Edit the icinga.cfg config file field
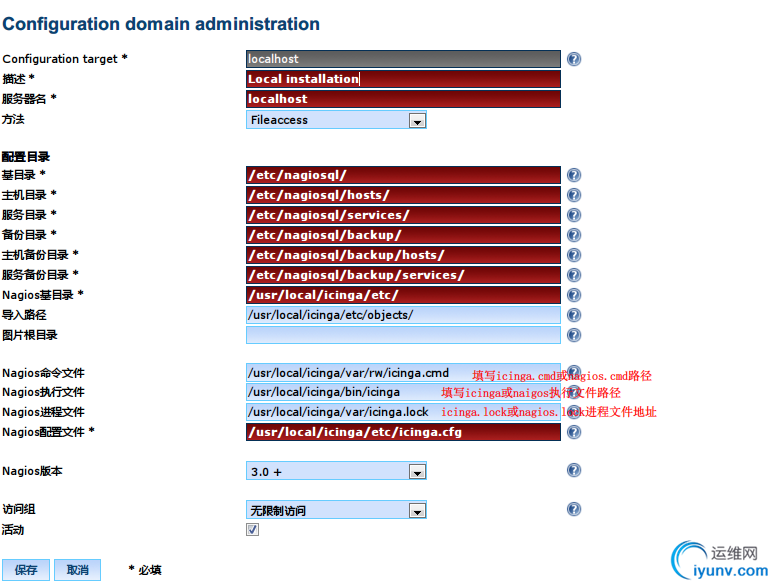The image size is (774, 587). tap(403, 432)
